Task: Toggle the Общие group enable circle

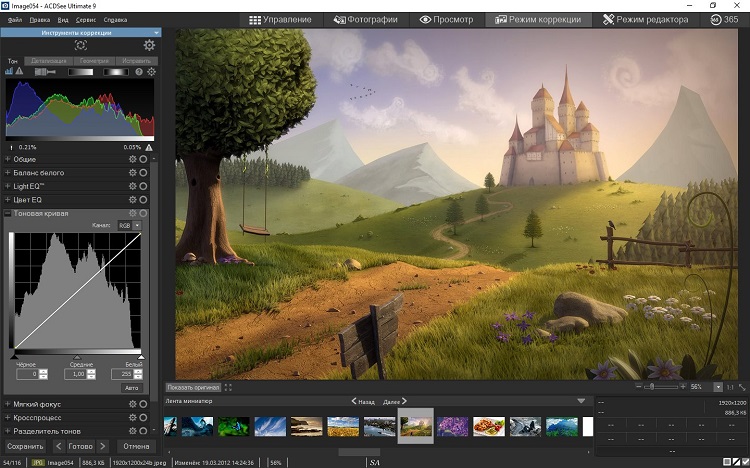Action: pos(143,159)
